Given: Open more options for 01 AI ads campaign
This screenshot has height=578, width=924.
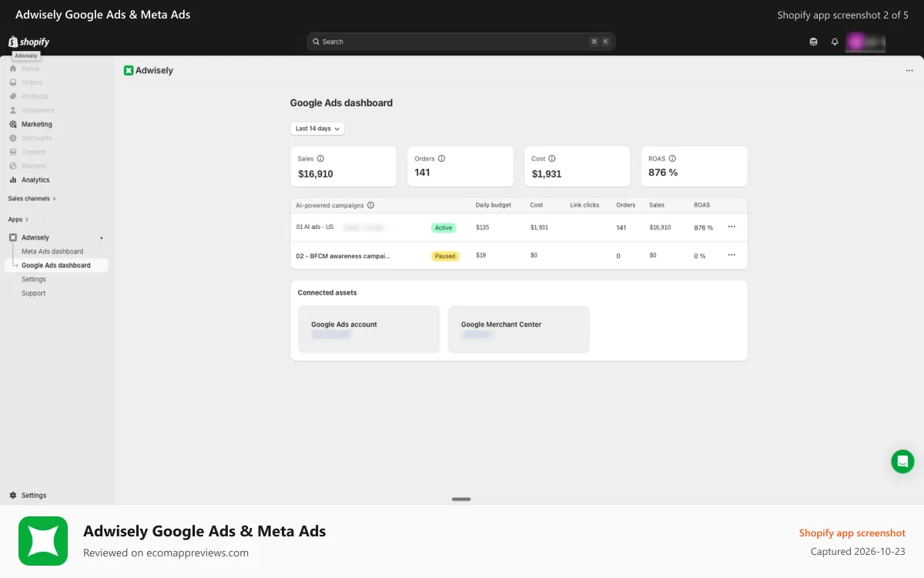Looking at the screenshot, I should click(x=731, y=227).
